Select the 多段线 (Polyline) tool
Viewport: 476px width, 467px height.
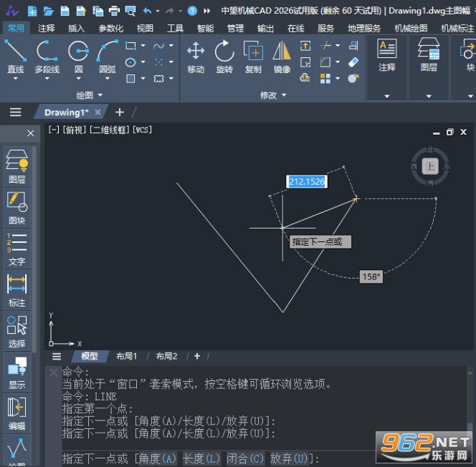point(47,56)
